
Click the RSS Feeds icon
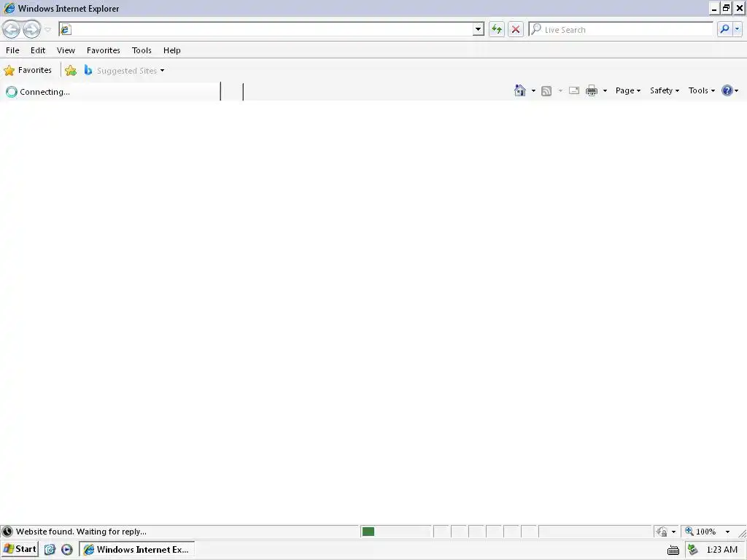pos(546,90)
